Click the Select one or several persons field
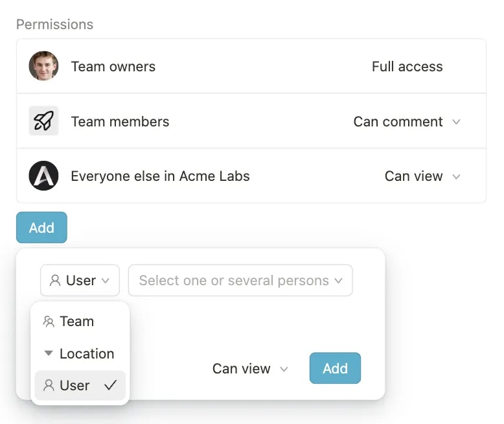Viewport: 504px width, 424px height. coord(240,281)
